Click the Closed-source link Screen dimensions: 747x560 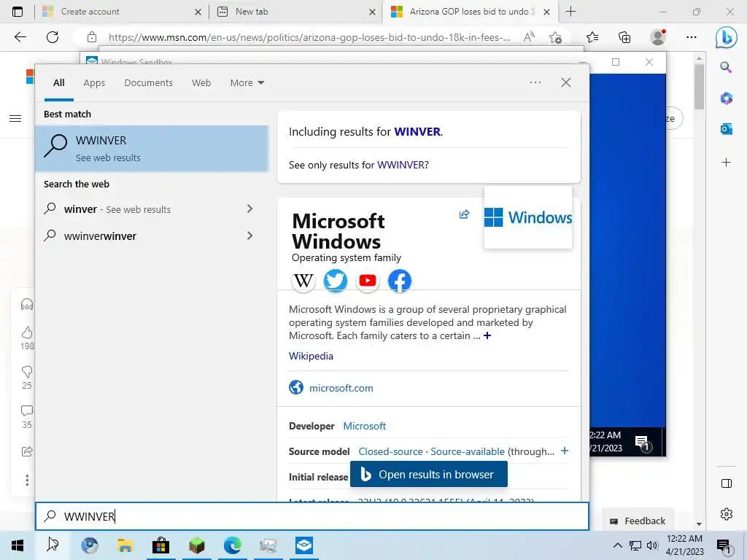(x=391, y=451)
